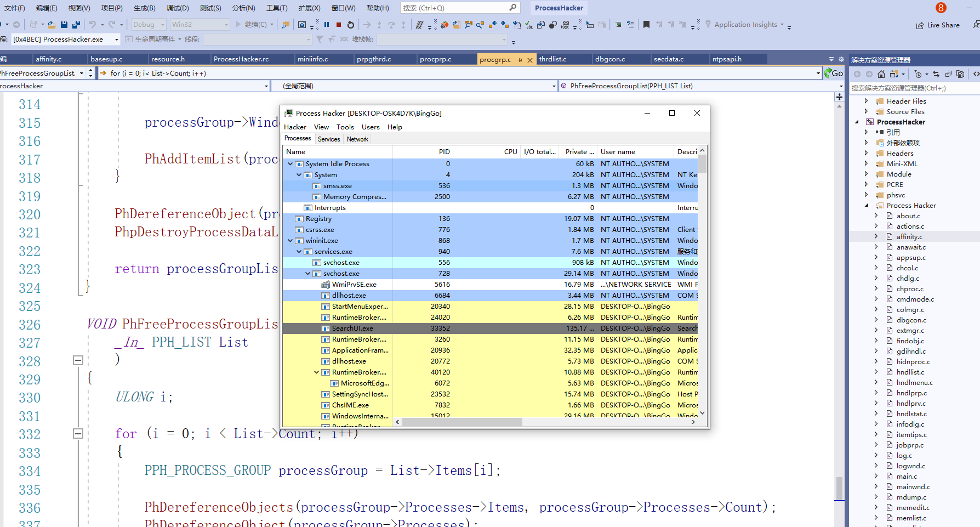
Task: Open the Tools menu in Process Hacker
Action: coord(345,127)
